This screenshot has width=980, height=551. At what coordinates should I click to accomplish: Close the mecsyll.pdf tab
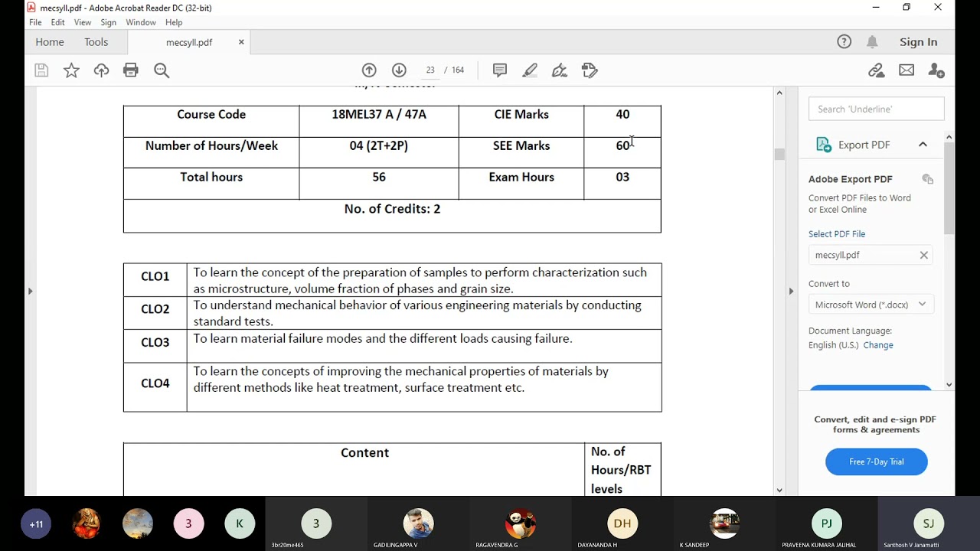click(x=241, y=42)
